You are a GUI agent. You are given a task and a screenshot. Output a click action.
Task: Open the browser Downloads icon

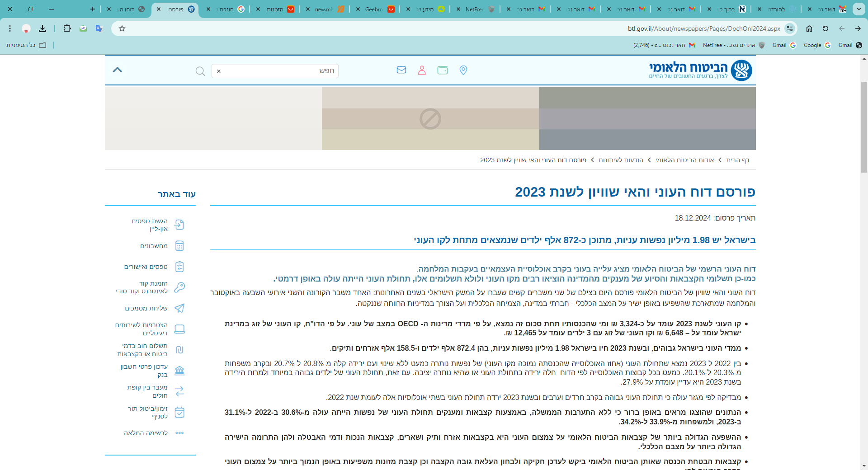pos(42,28)
